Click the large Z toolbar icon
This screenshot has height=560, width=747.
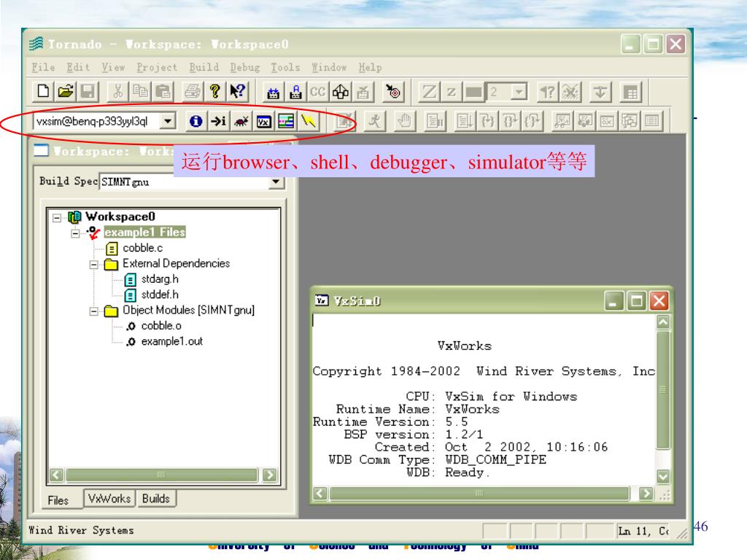point(429,92)
